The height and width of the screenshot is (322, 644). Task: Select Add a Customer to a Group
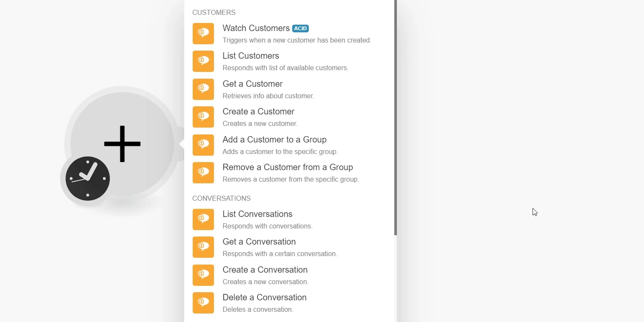(290, 145)
